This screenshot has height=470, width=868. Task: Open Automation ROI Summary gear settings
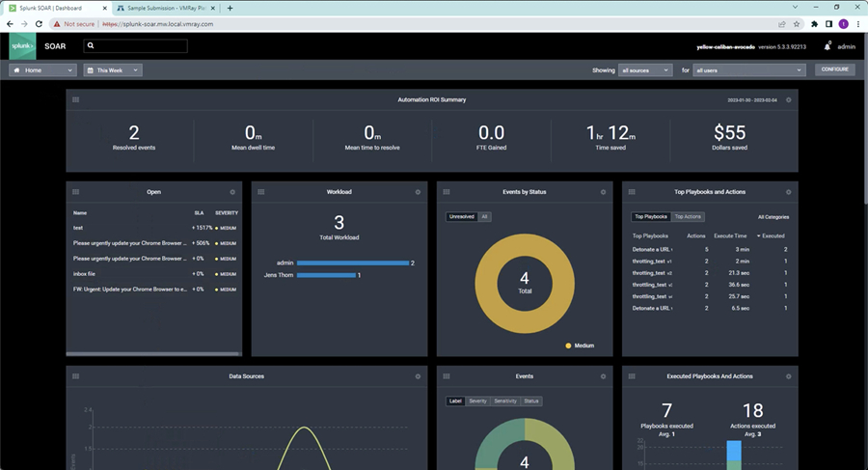click(x=788, y=99)
